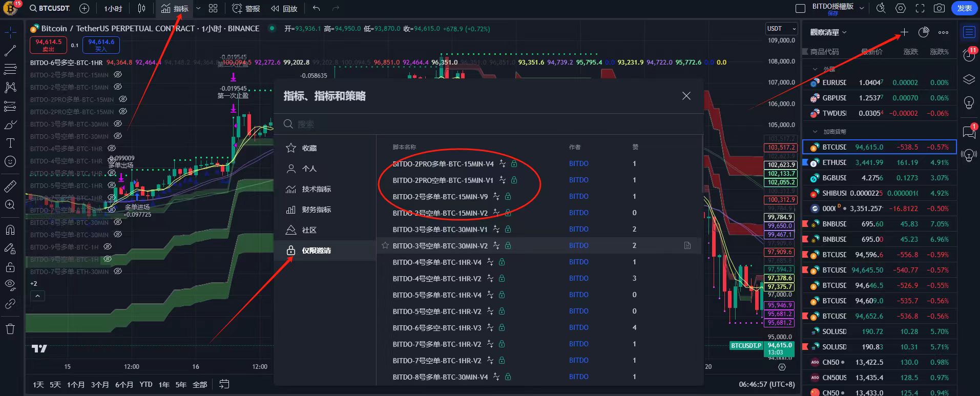Open the 觀察清單 watchlist dropdown
The height and width of the screenshot is (396, 980).
coord(828,32)
